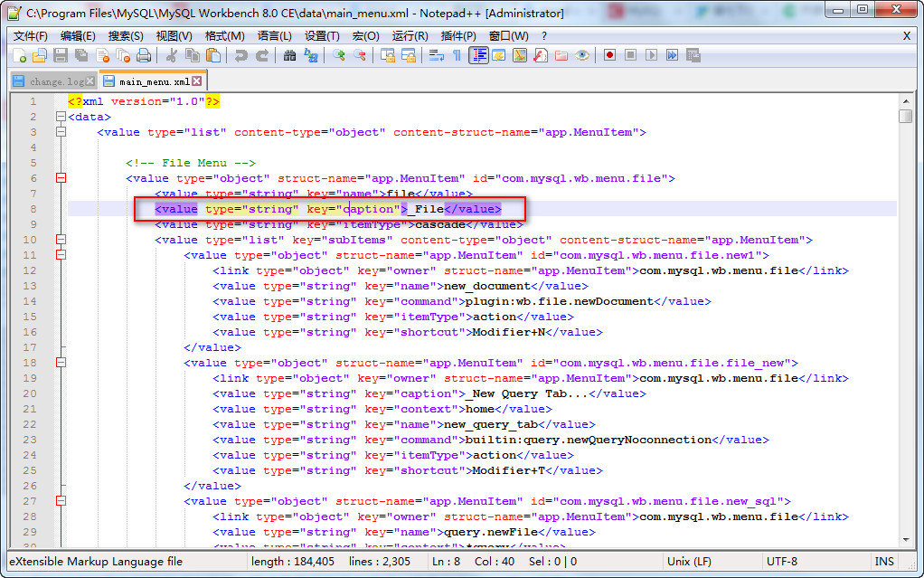Toggle word wrap toolbar button

[436, 55]
